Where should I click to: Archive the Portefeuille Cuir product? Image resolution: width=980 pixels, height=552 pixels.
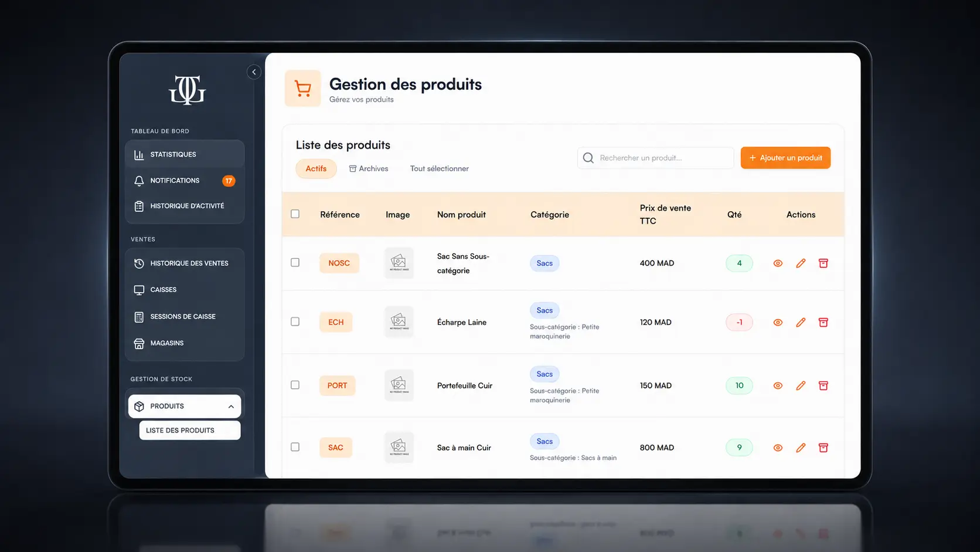pos(824,386)
